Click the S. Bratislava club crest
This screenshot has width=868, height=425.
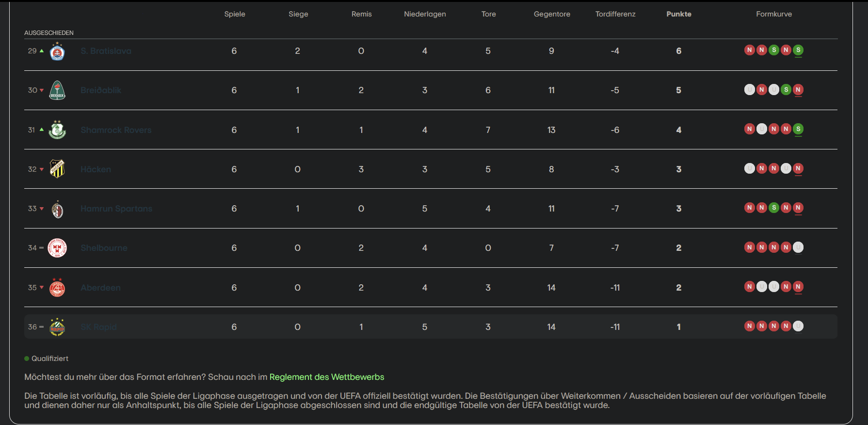coord(57,51)
